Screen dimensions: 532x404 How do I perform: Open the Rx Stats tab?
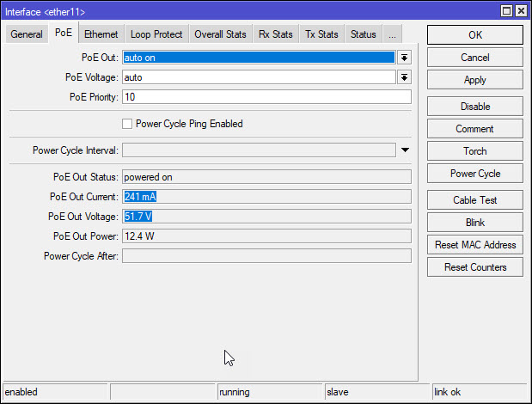pos(276,34)
